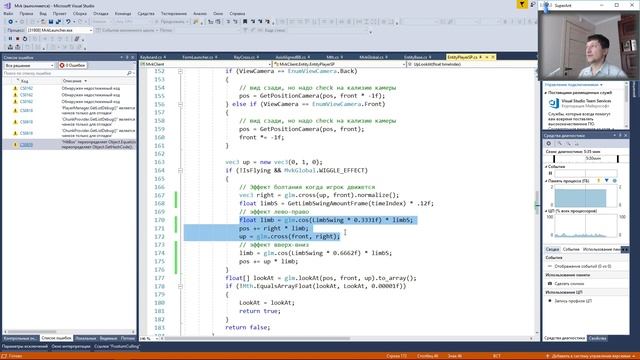
Task: Click the diagnostics session timeline ruler
Action: (586, 158)
